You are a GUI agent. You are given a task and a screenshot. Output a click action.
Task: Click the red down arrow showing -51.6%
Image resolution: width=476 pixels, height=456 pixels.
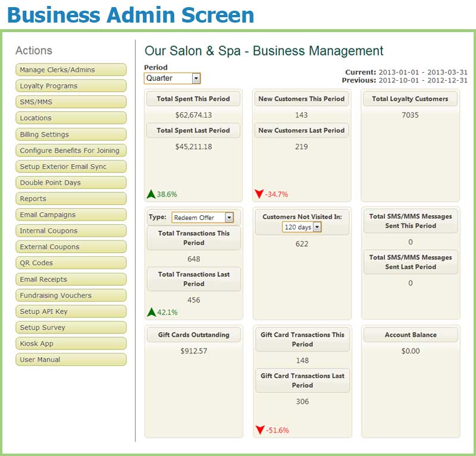click(x=259, y=429)
